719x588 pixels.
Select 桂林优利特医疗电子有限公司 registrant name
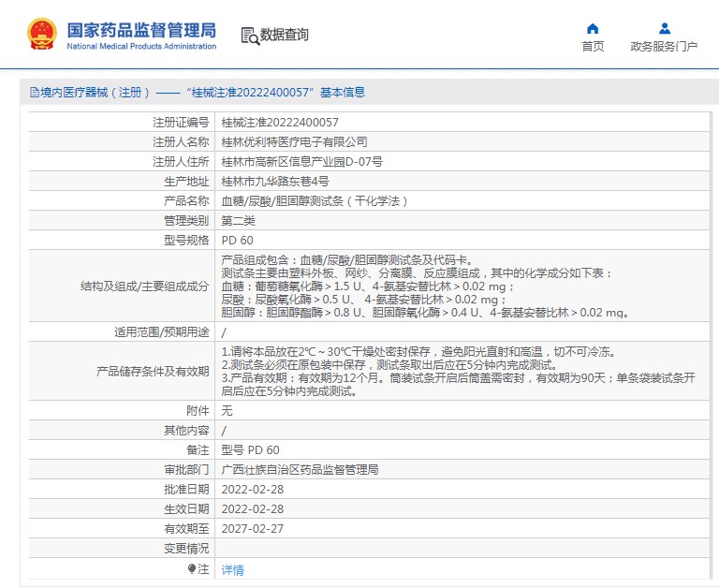(x=294, y=142)
